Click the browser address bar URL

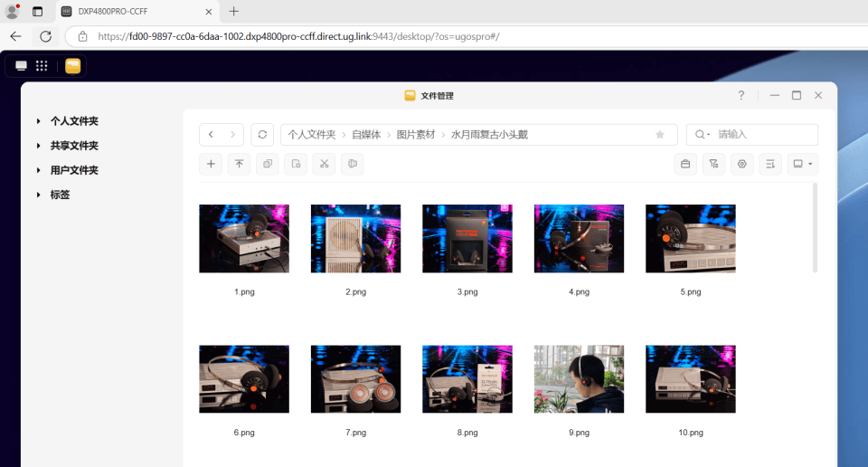tap(299, 36)
